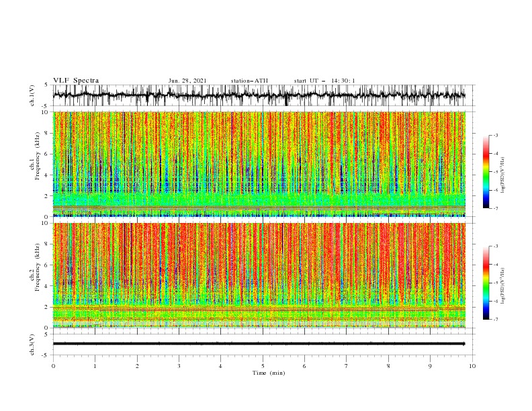Click time axis tick label "3"
The image size is (532, 411).
179,366
